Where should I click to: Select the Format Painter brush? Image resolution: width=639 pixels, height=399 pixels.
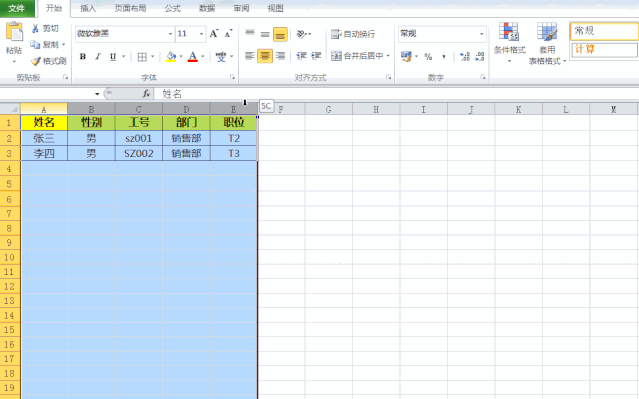point(36,61)
